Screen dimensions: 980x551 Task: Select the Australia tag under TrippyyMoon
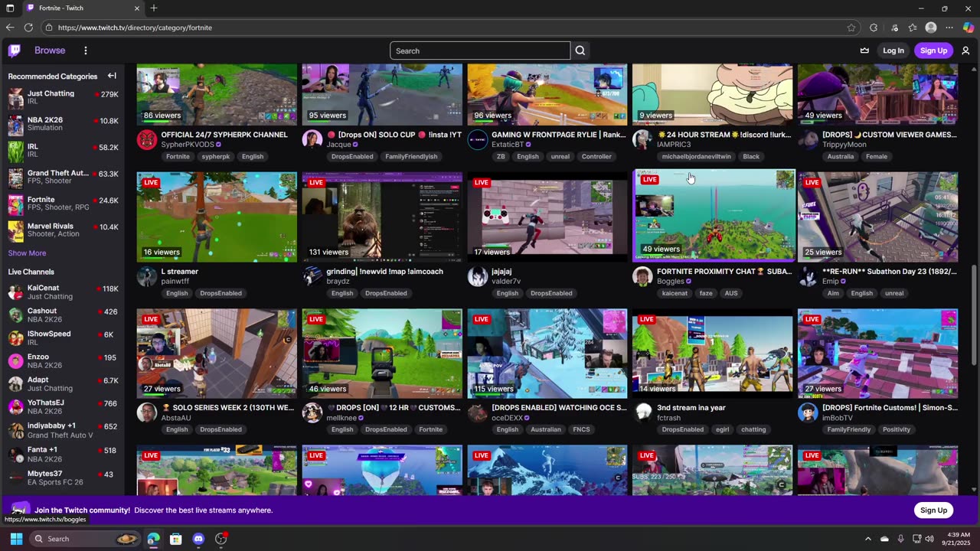tap(841, 157)
